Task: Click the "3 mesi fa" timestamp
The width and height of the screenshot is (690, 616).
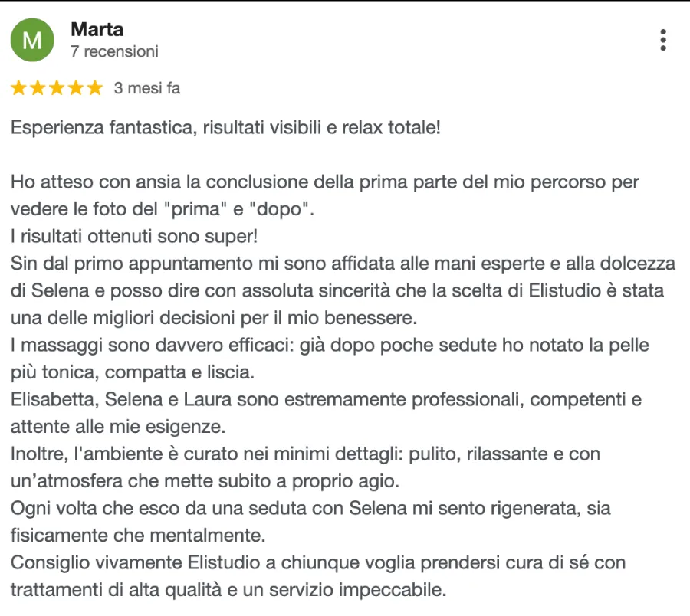Action: tap(147, 88)
